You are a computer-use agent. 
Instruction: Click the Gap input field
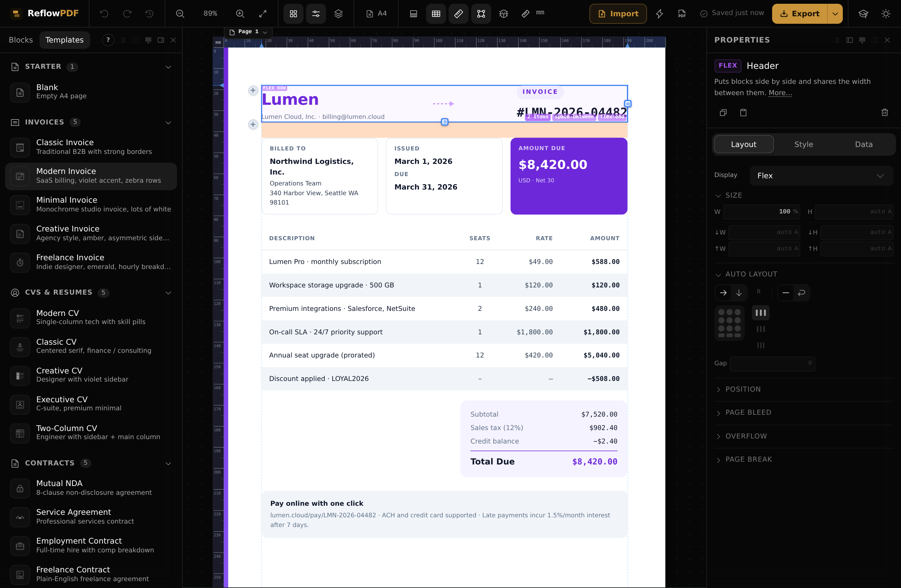(772, 364)
